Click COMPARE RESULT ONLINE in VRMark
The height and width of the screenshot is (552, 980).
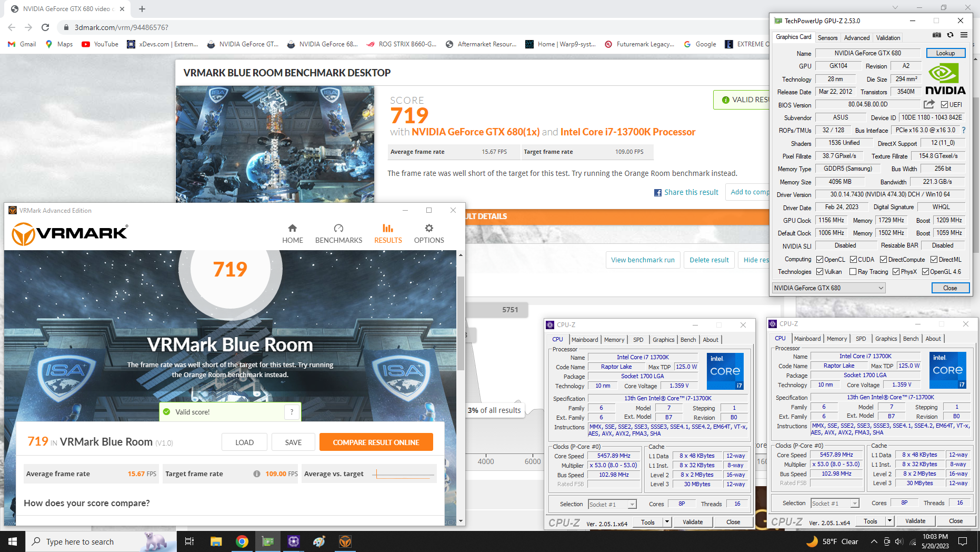coord(376,442)
